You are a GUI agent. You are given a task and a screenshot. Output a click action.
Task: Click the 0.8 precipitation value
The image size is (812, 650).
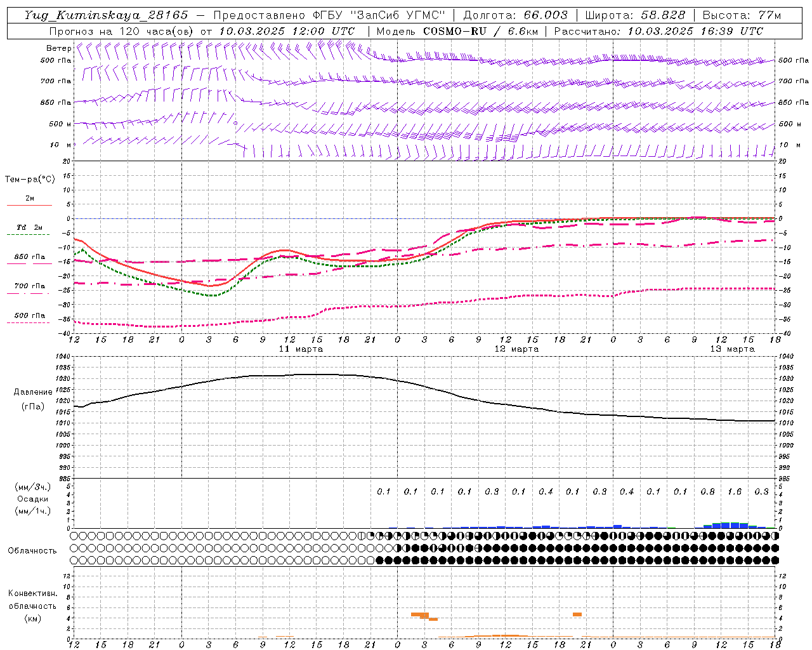pos(707,491)
